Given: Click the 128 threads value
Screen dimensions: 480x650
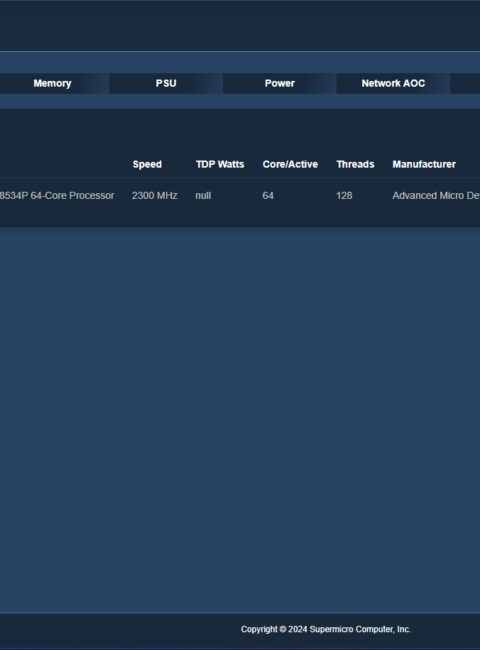Looking at the screenshot, I should (x=344, y=196).
